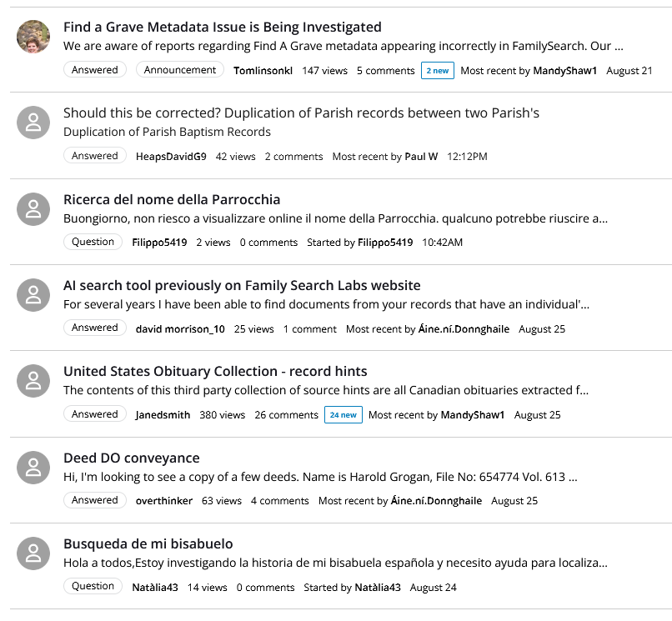
Task: Open the Busqueda de mi bisabuelo discussion
Action: 148,543
